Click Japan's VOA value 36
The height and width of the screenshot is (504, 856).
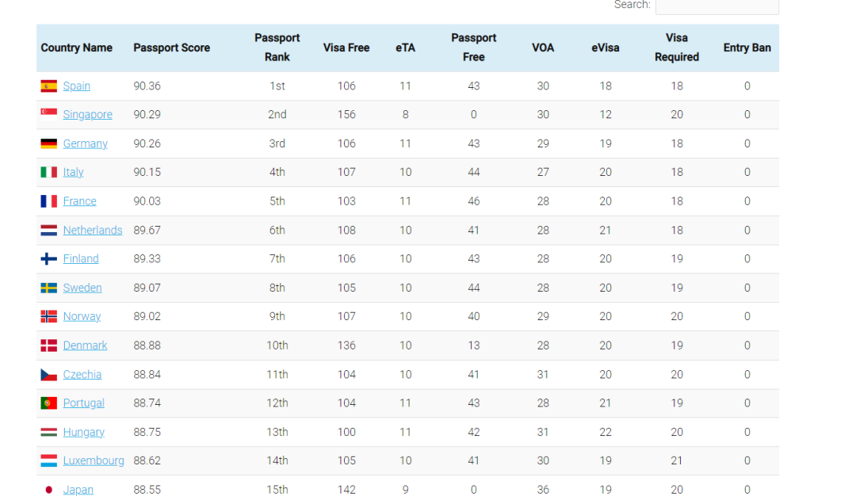(x=543, y=490)
